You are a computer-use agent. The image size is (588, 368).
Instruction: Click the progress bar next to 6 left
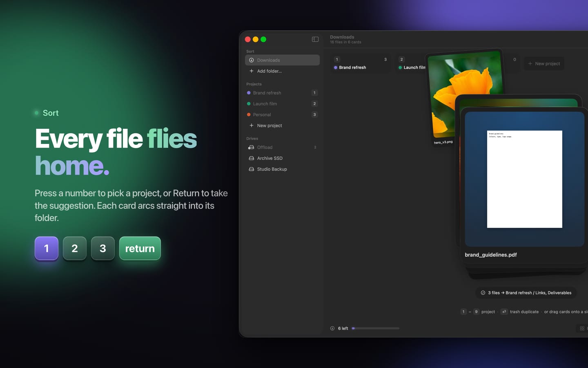coord(375,328)
